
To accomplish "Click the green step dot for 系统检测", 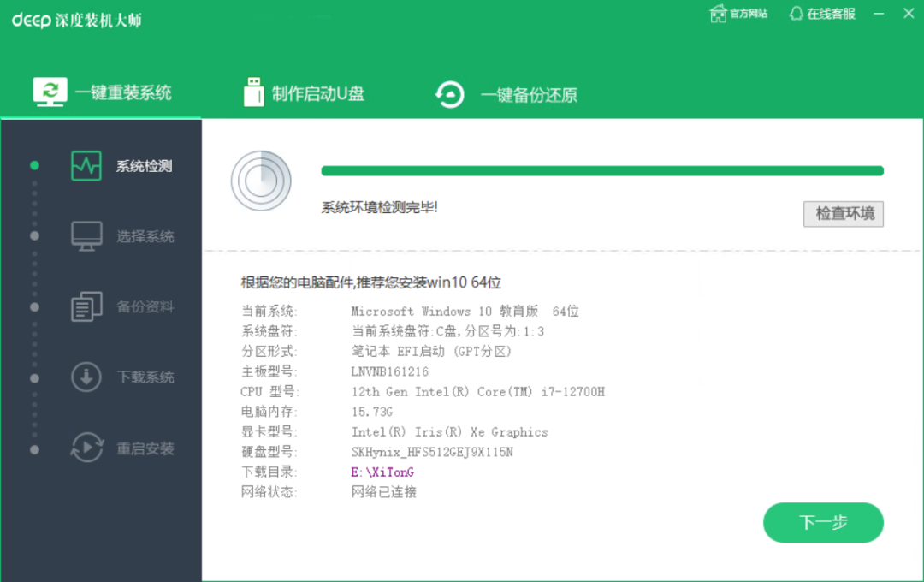I will [35, 166].
